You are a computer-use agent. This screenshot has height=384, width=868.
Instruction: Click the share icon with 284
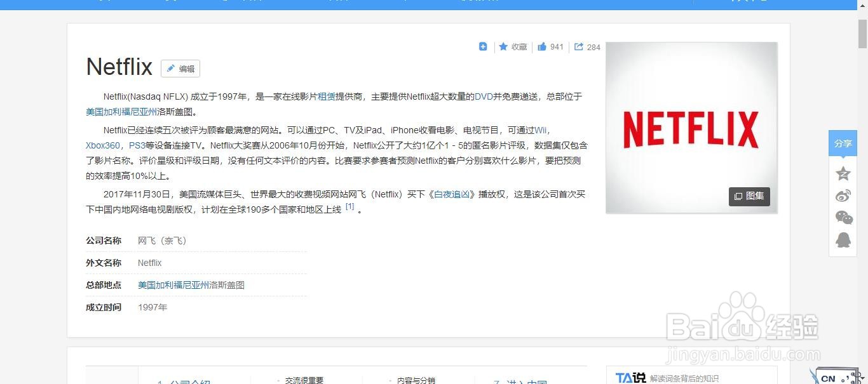[x=587, y=47]
